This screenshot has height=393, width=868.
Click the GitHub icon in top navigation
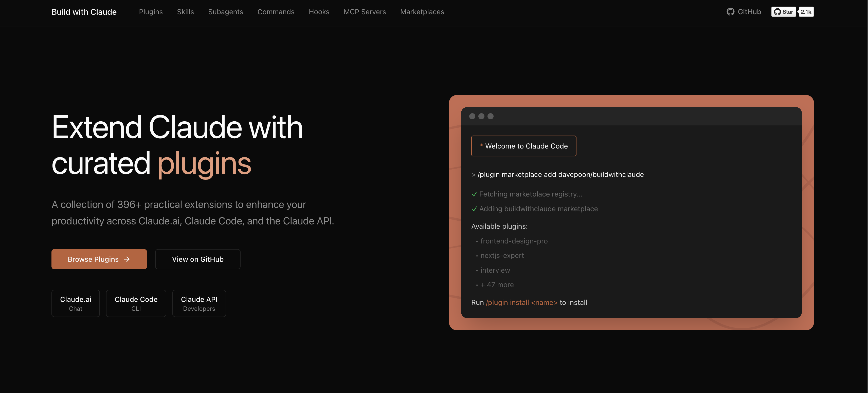tap(731, 11)
